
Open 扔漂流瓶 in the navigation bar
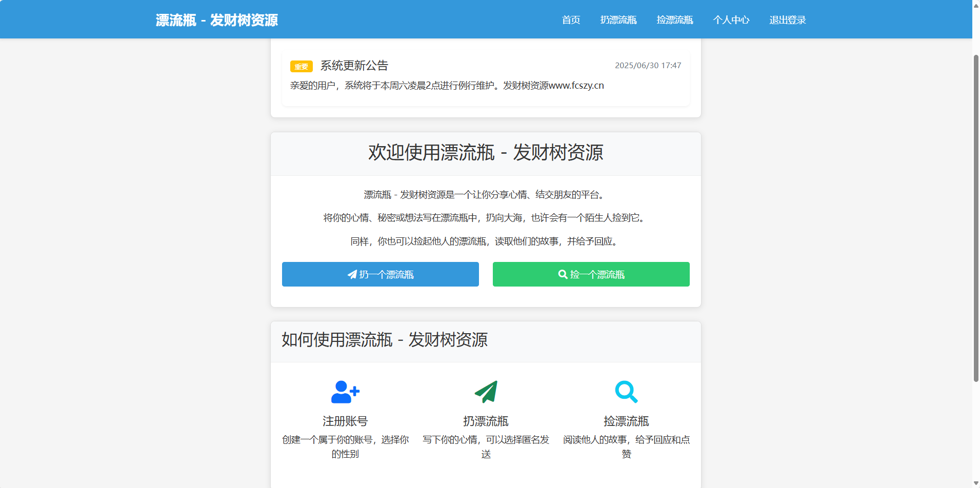(618, 20)
